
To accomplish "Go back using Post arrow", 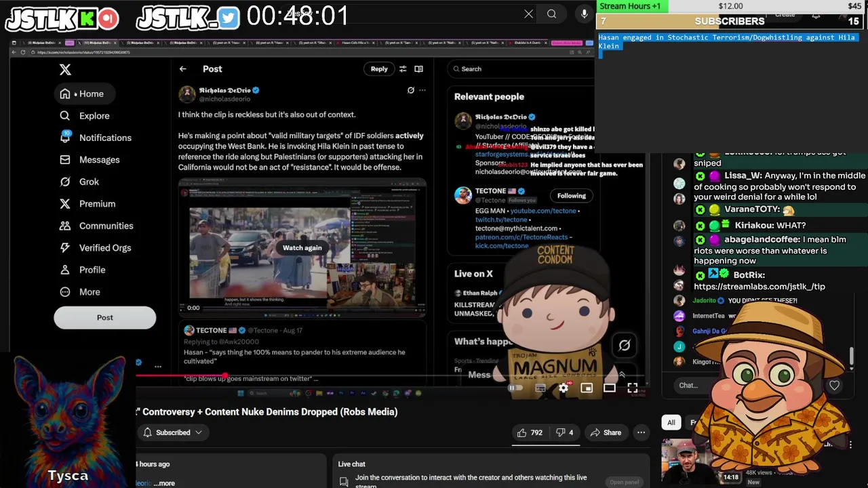I will pos(182,69).
